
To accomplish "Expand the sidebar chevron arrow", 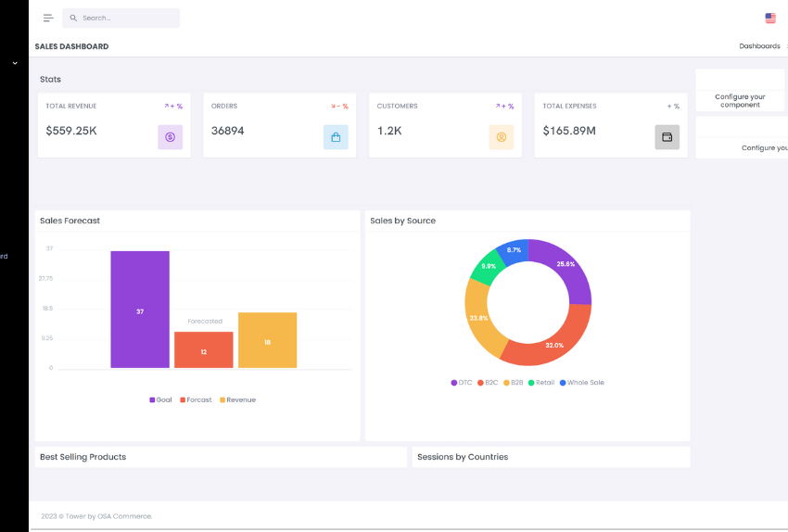I will pyautogui.click(x=15, y=63).
